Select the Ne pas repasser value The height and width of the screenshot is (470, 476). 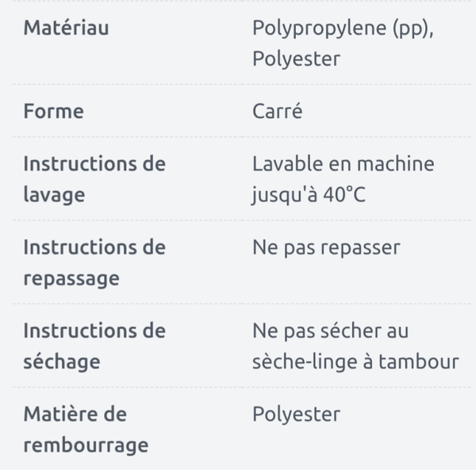coord(326,248)
